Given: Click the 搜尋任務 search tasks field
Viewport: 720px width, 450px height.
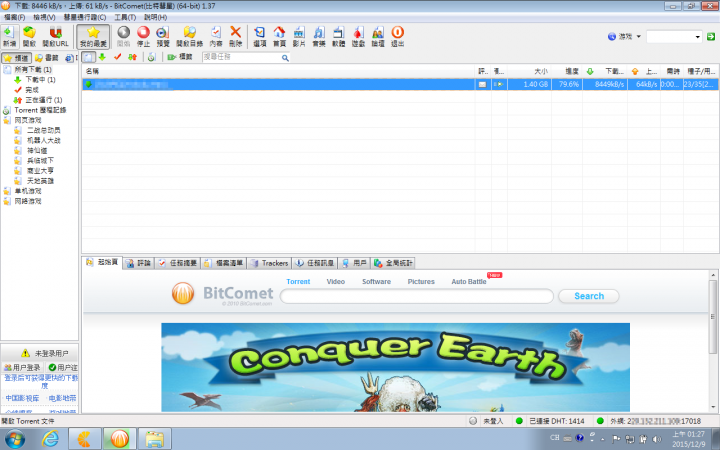Looking at the screenshot, I should tap(241, 57).
